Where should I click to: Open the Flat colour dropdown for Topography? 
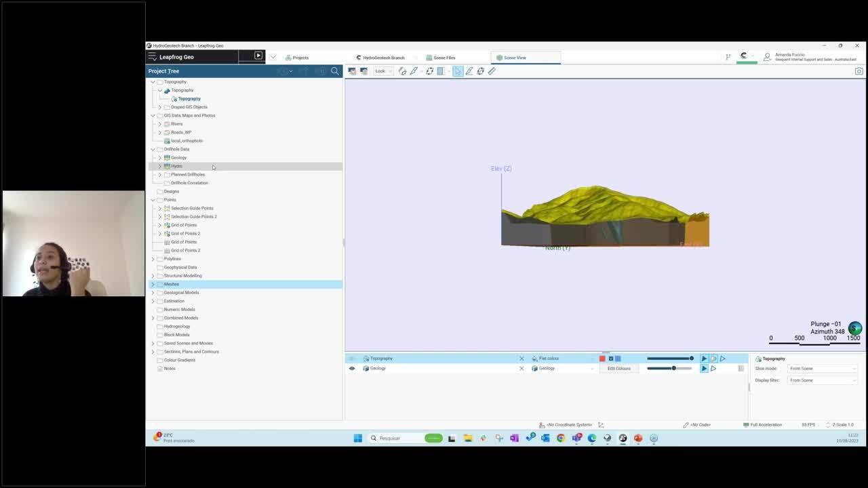(x=562, y=359)
